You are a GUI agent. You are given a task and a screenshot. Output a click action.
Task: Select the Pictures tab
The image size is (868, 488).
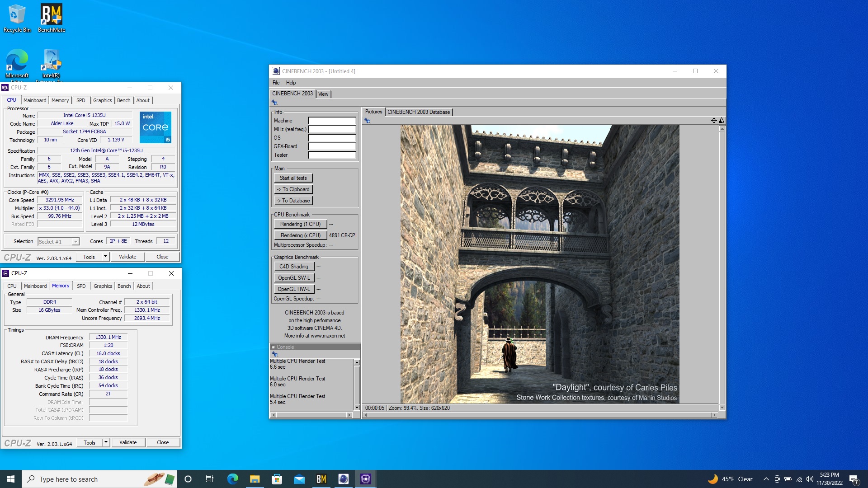pyautogui.click(x=373, y=112)
